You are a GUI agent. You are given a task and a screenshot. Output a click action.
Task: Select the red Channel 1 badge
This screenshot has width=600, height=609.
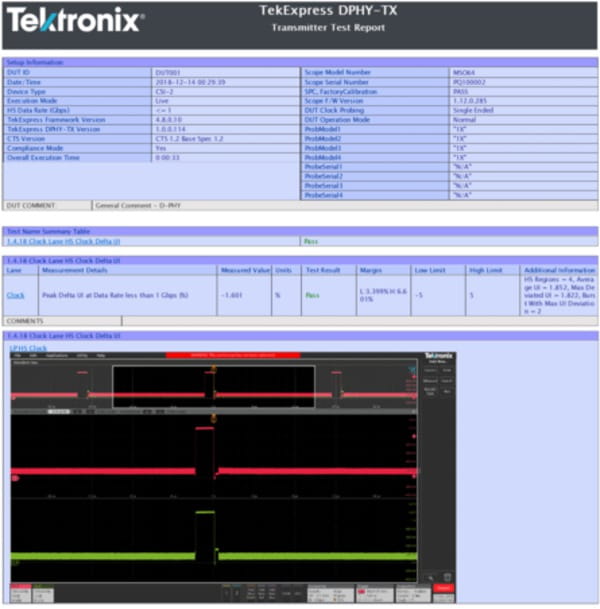click(22, 594)
